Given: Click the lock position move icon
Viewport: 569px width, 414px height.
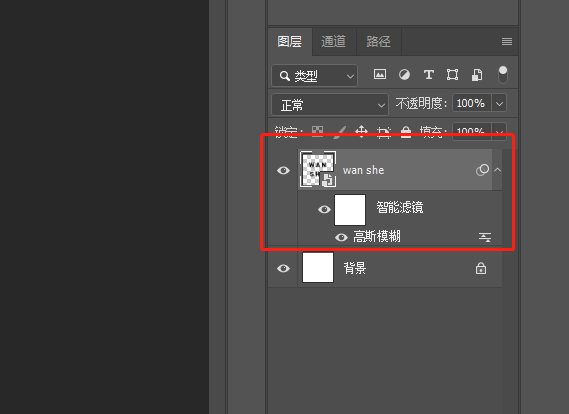Looking at the screenshot, I should (361, 131).
